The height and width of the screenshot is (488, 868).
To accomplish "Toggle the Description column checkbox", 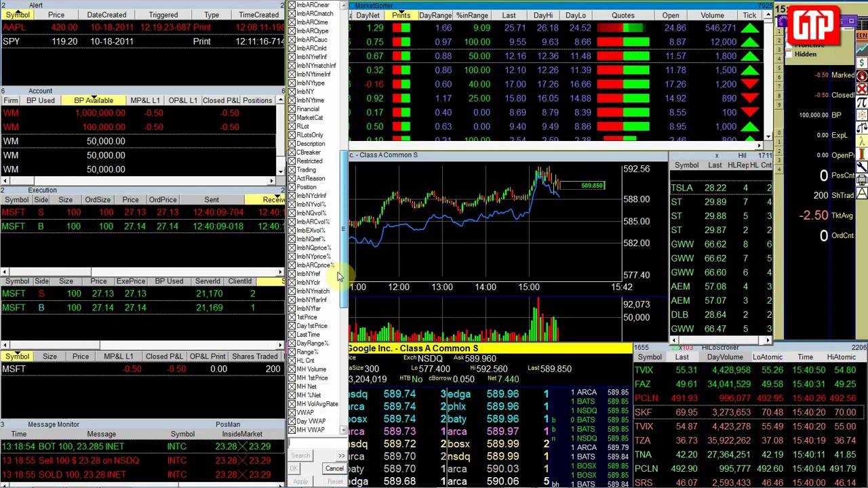I will click(x=292, y=144).
